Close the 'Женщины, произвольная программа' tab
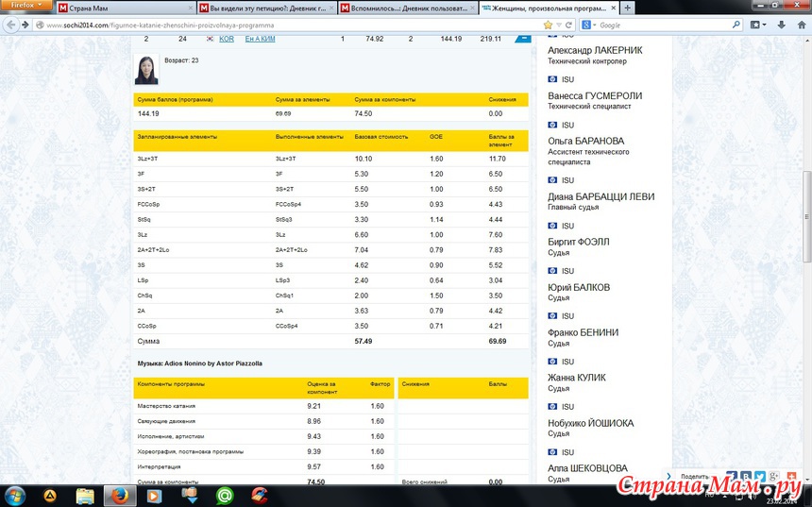Screen dimensions: 812x507 tap(614, 8)
